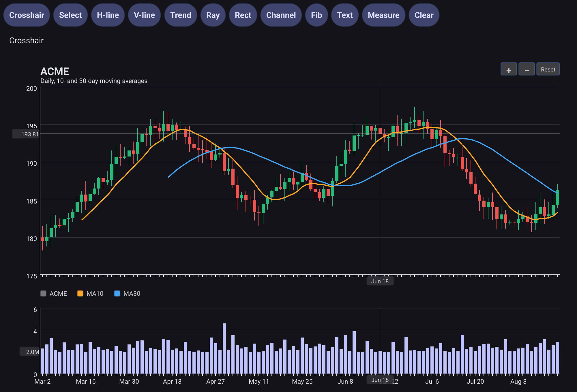Click the blue MA30 legend swatch

(117, 293)
